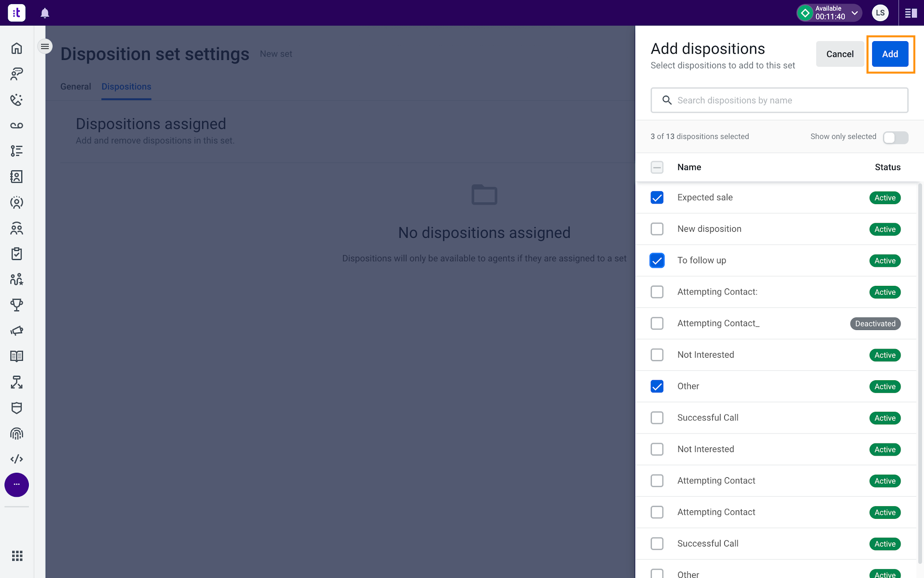
Task: Open the notifications bell icon
Action: [x=45, y=13]
